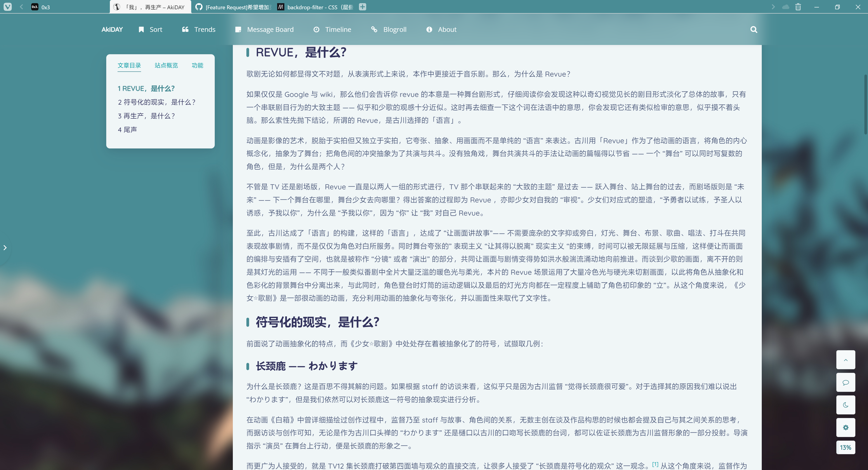Enable dark mode with the moon toggle
Screen dimensions: 868x470
click(x=846, y=405)
